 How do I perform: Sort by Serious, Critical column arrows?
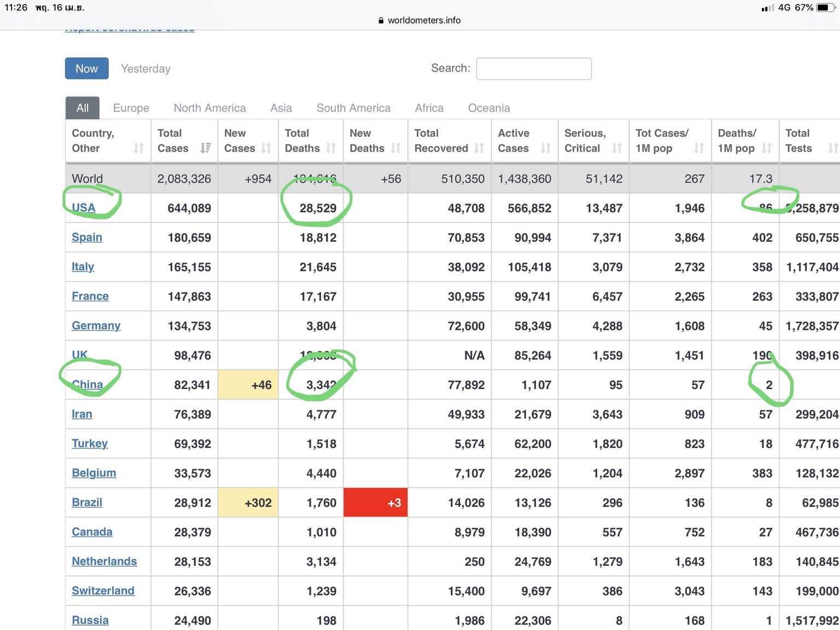click(x=617, y=148)
